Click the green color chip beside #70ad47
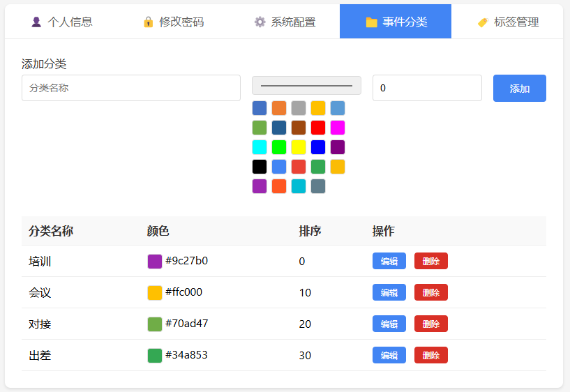570x392 pixels. coord(154,324)
